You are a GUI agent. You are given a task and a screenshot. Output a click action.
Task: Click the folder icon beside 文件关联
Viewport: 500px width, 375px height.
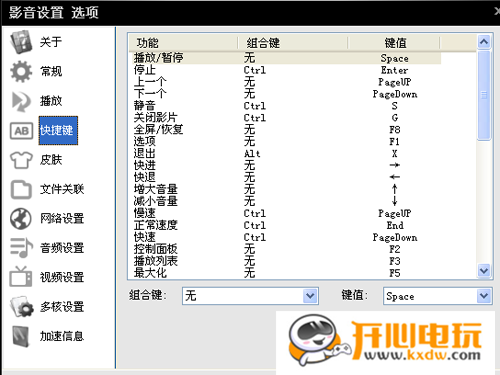(x=21, y=189)
